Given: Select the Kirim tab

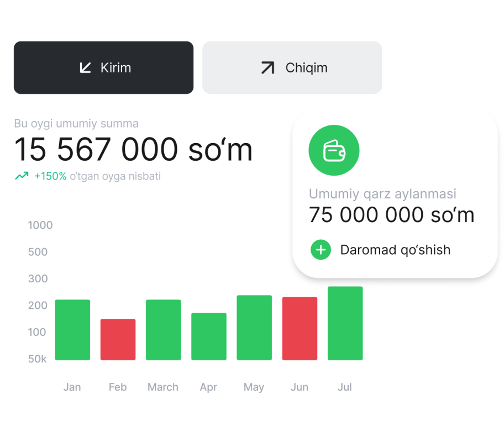Looking at the screenshot, I should click(x=103, y=67).
